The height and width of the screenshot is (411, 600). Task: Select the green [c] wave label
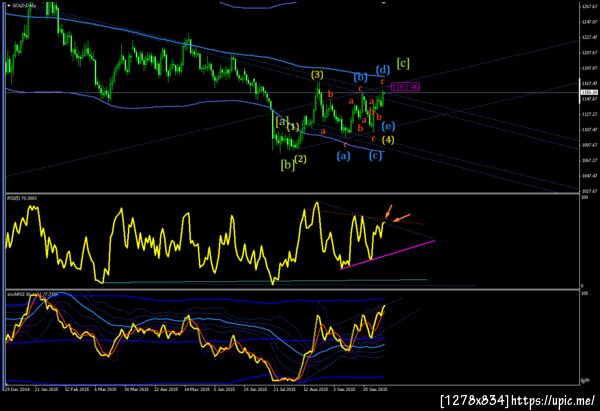coord(403,63)
